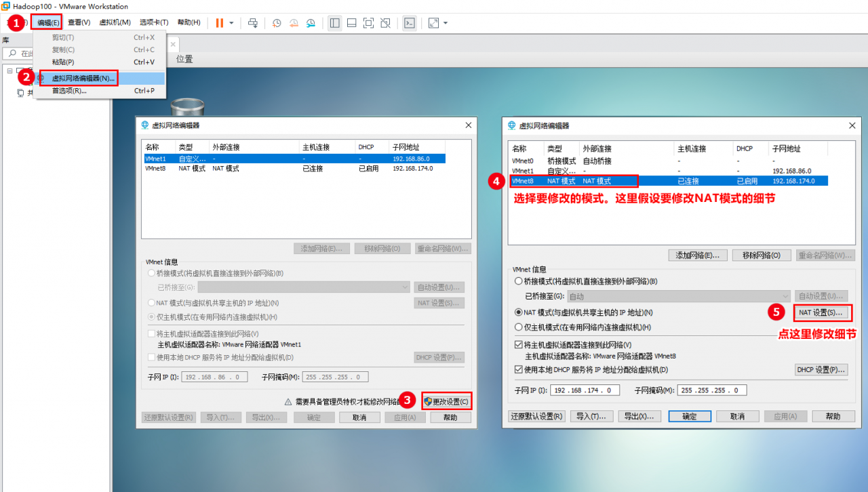Screen dimensions: 868x492
Task: Select VMnet1 row in left dialog list
Action: [x=294, y=159]
